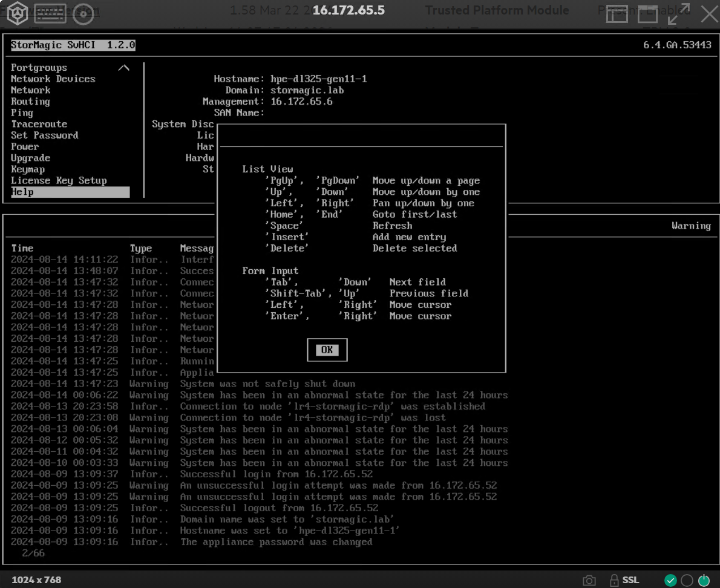Open the Power menu entry
Screen dimensions: 720x588
tap(25, 146)
